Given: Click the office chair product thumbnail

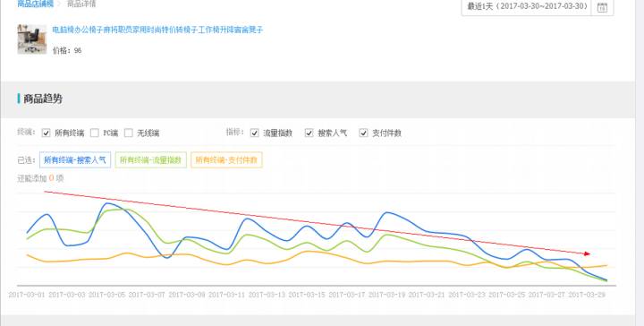Looking at the screenshot, I should point(32,39).
